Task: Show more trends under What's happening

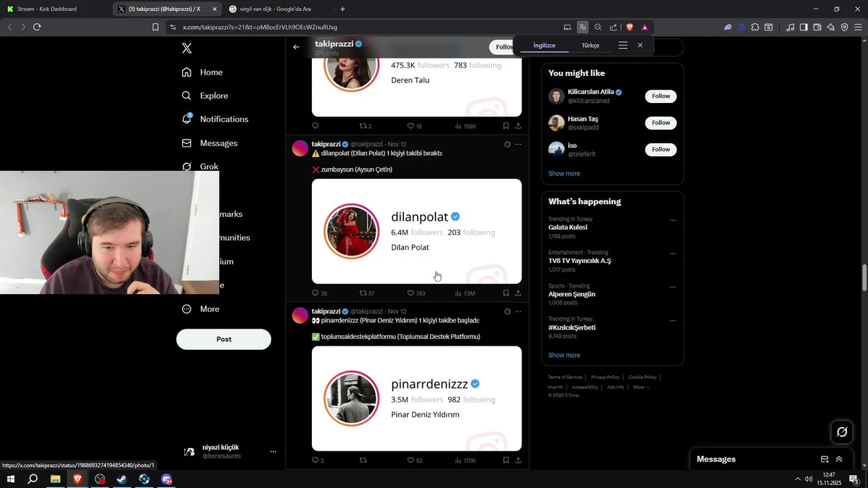Action: [564, 355]
